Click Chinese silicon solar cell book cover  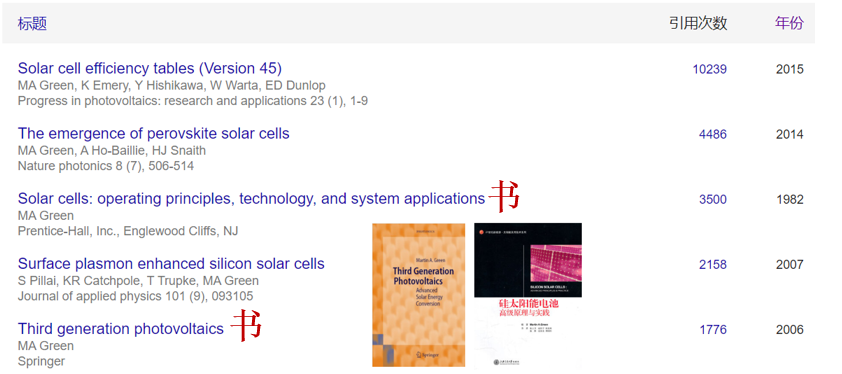tap(528, 296)
